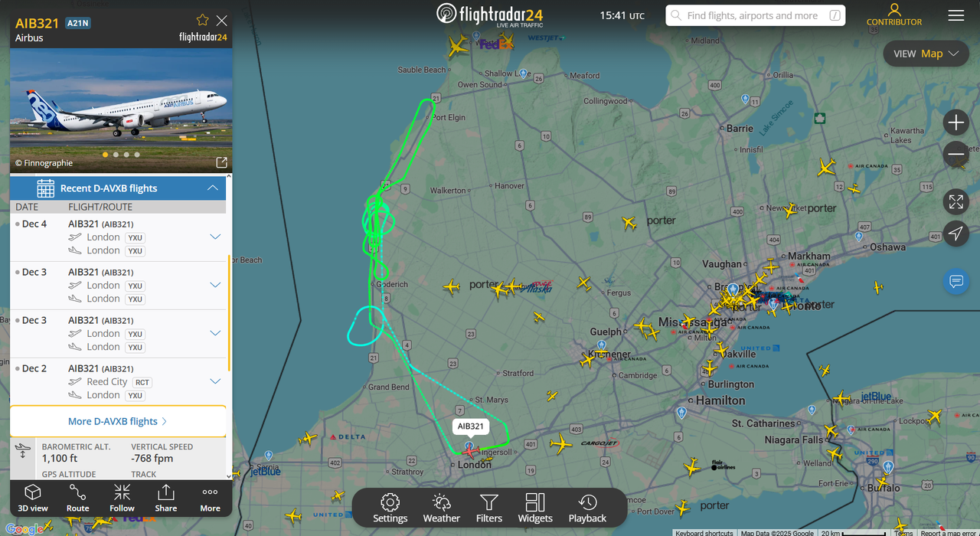Add AIB321 to favorites with star
The height and width of the screenshot is (536, 980).
pyautogui.click(x=202, y=21)
